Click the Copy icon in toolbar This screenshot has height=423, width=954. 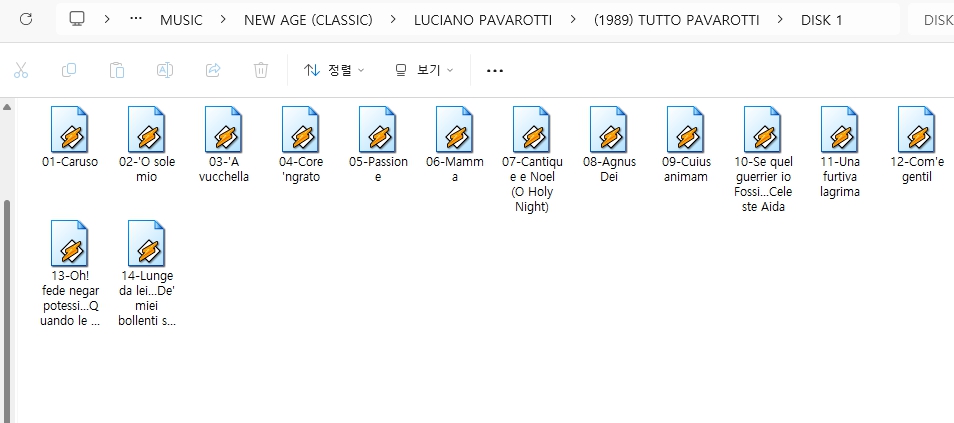(69, 70)
